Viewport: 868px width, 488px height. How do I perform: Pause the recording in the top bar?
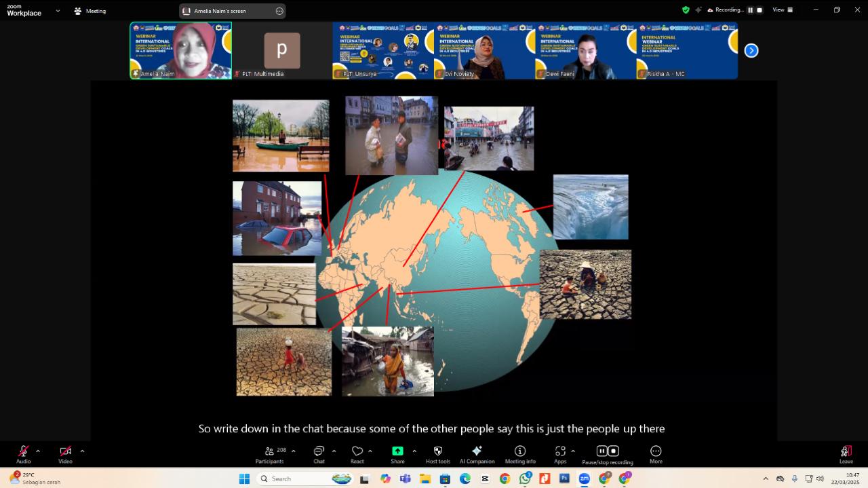750,10
